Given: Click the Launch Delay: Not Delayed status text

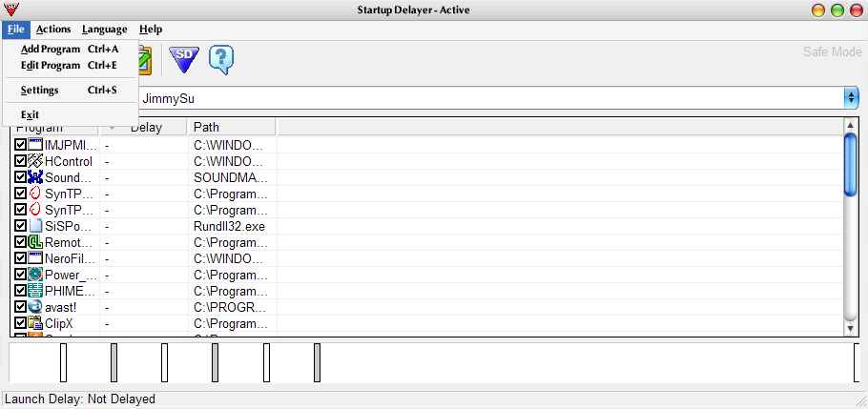Looking at the screenshot, I should (80, 399).
